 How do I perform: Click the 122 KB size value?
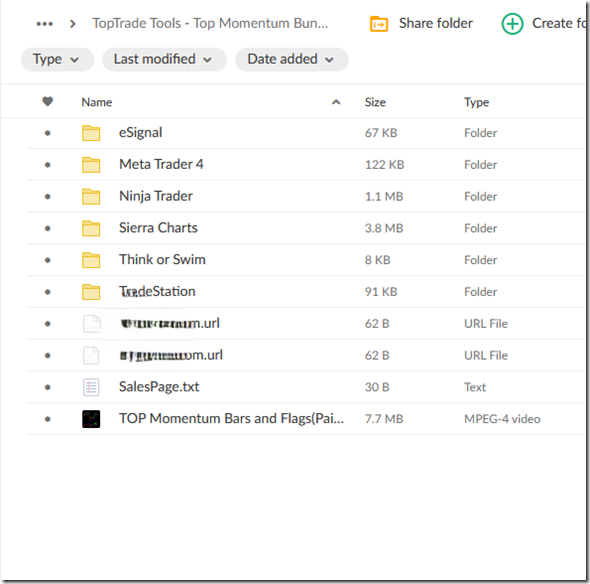coord(384,164)
